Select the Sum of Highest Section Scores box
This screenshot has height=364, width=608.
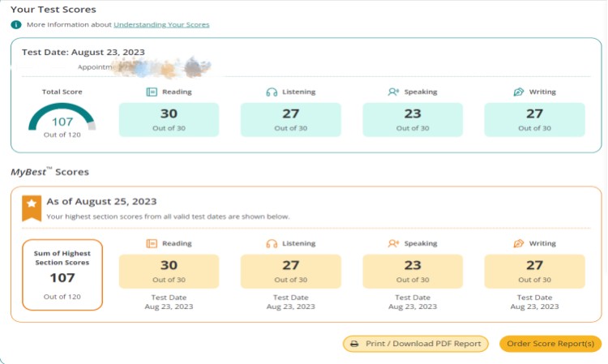click(62, 274)
